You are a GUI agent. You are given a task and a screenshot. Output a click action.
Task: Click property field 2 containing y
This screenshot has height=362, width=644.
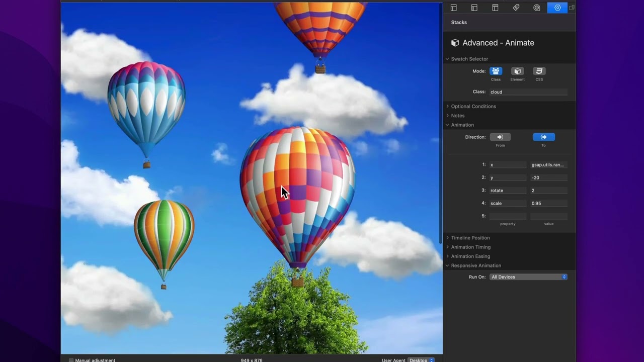coord(508,177)
